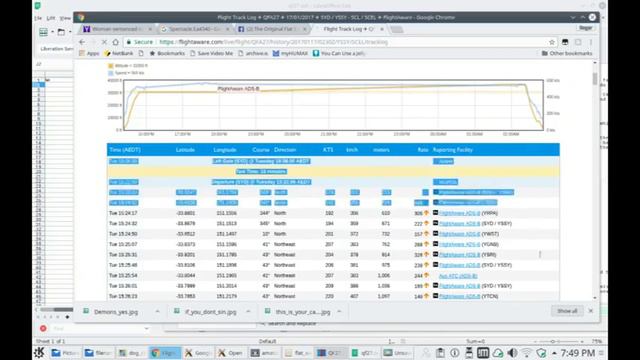Close the Flight Track Log tab
The image size is (640, 360).
[382, 29]
